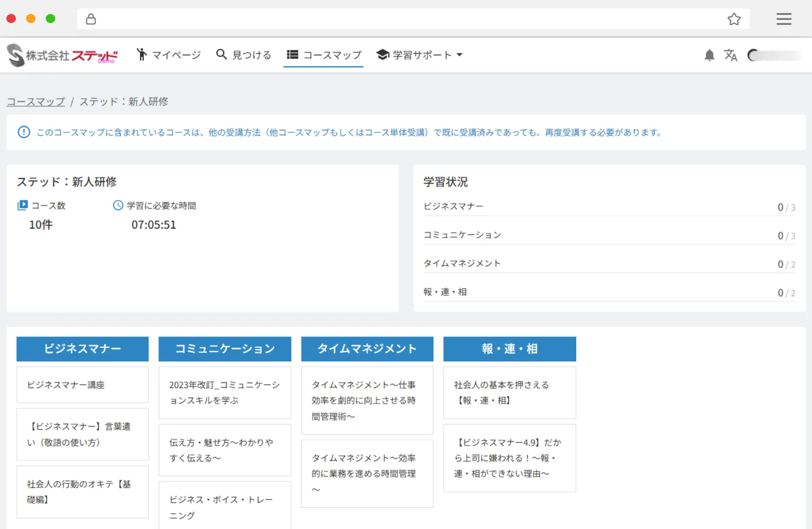Click the ステッド:新人研修 panel title
This screenshot has width=812, height=529.
[67, 182]
